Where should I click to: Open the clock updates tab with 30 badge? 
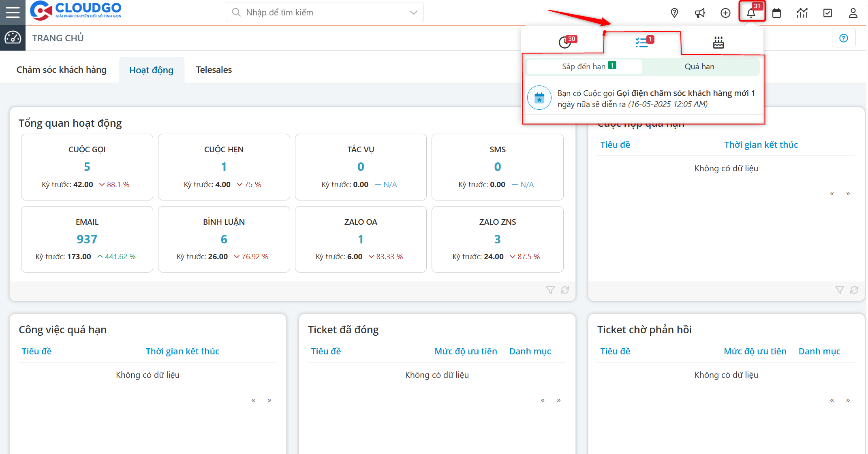(565, 42)
